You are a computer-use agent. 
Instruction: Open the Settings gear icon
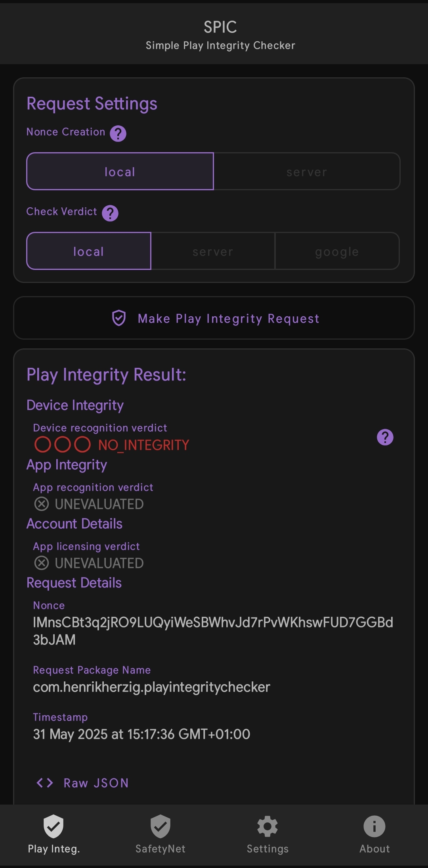(267, 826)
